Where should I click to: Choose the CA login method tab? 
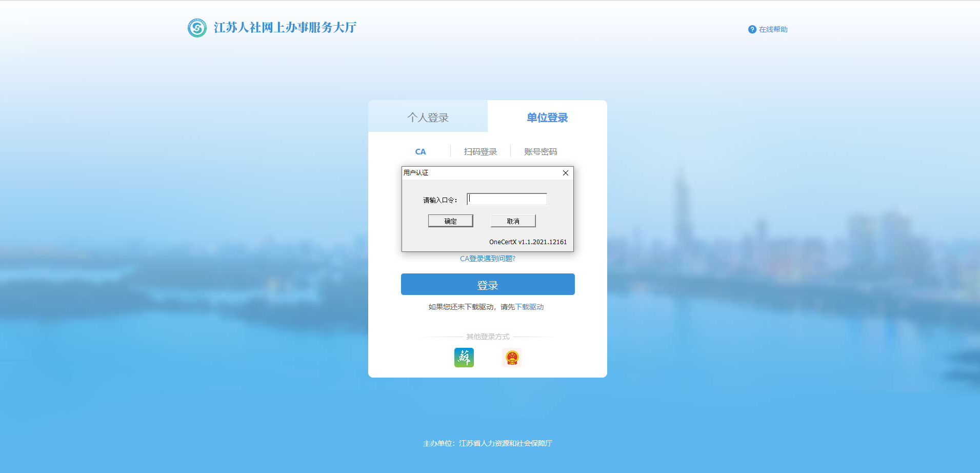point(421,151)
